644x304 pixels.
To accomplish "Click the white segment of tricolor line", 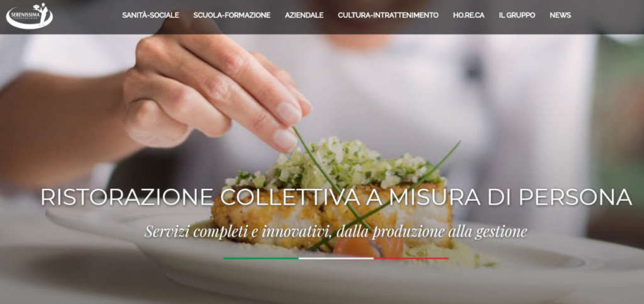I will click(336, 259).
